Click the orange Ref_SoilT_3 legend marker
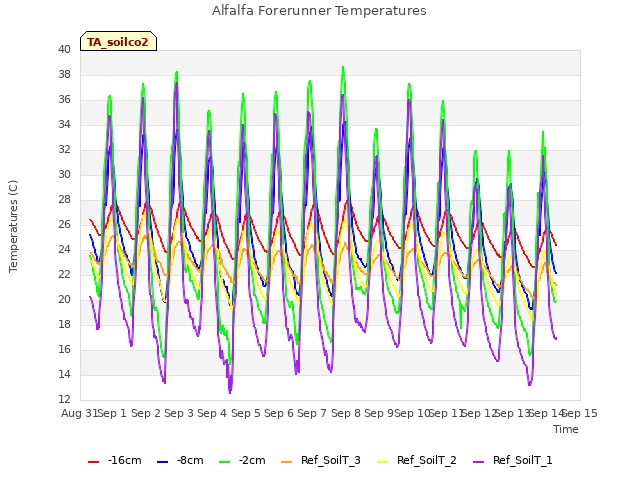Screen dimensions: 640x480 tap(287, 462)
